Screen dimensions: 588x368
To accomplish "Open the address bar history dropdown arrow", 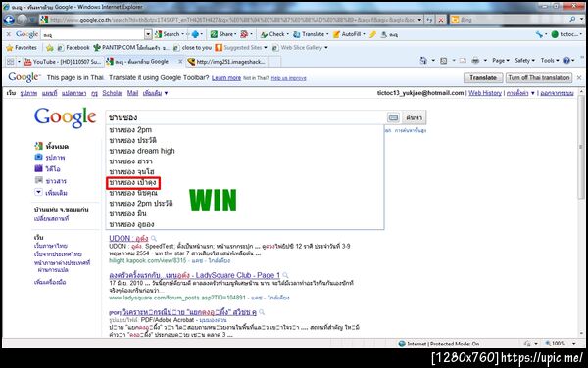I will tap(419, 20).
